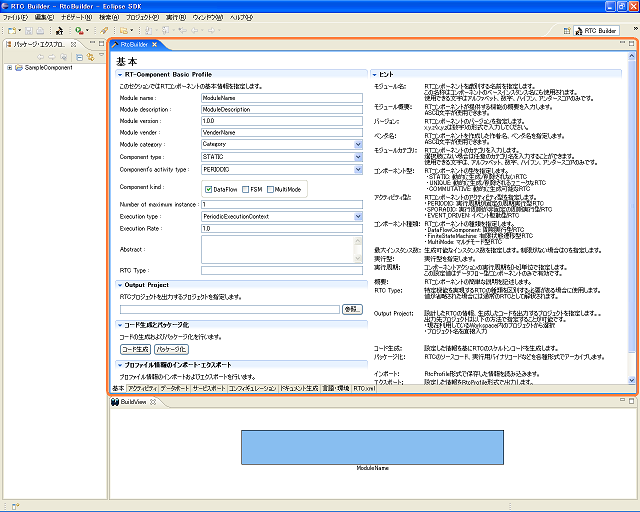Open Package Explorer view menu triangle
Image resolution: width=640 pixels, height=512 pixels.
(101, 55)
